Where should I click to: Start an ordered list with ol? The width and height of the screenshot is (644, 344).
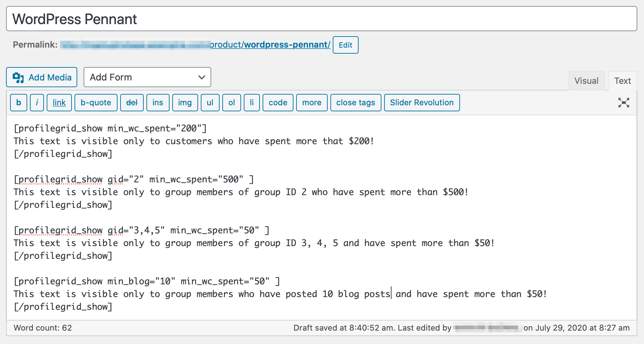pos(231,103)
